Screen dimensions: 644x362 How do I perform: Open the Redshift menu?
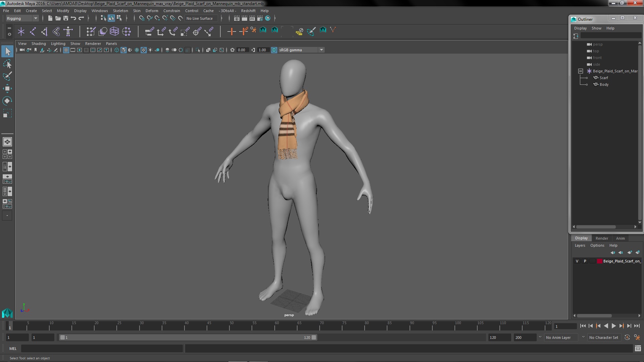pos(248,11)
